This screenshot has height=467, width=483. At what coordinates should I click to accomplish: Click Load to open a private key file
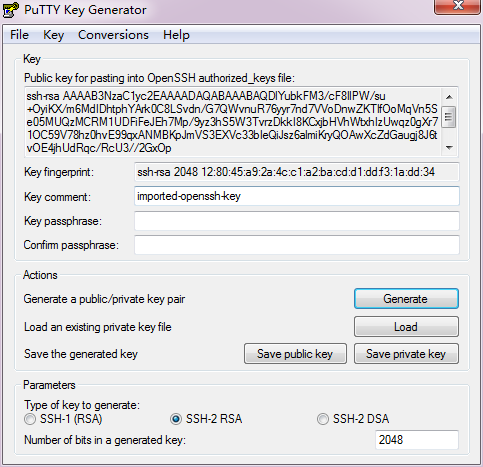406,327
